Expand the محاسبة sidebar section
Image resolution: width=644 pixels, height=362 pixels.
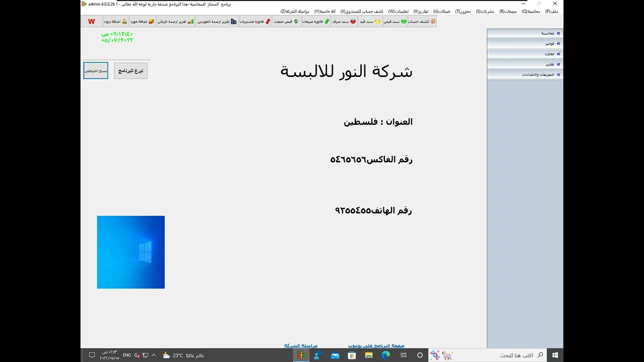pyautogui.click(x=525, y=33)
